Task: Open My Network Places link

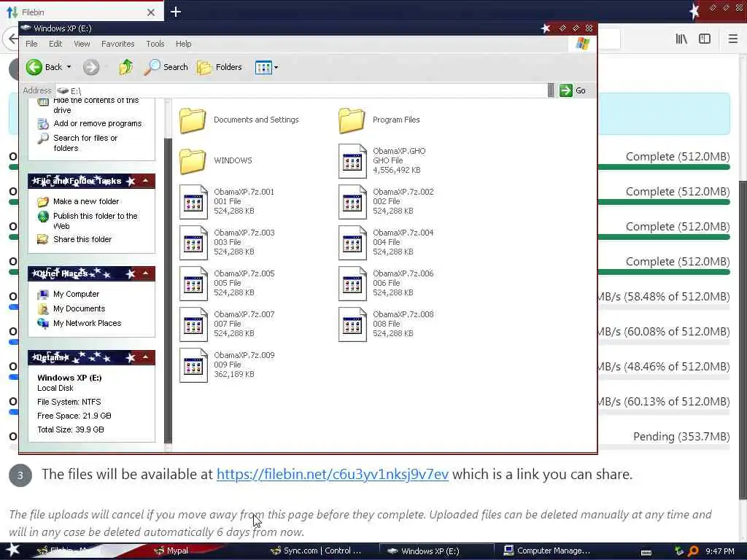Action: [79, 323]
